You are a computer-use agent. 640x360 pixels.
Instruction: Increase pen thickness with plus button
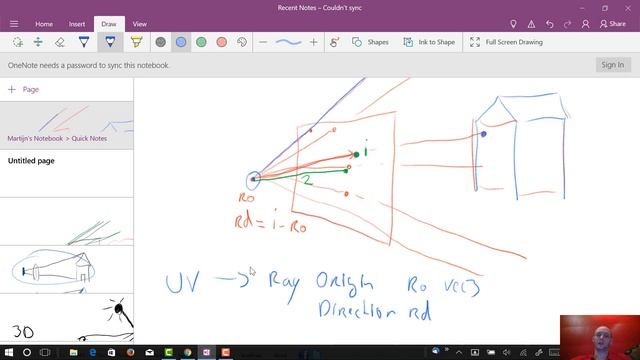click(x=313, y=42)
